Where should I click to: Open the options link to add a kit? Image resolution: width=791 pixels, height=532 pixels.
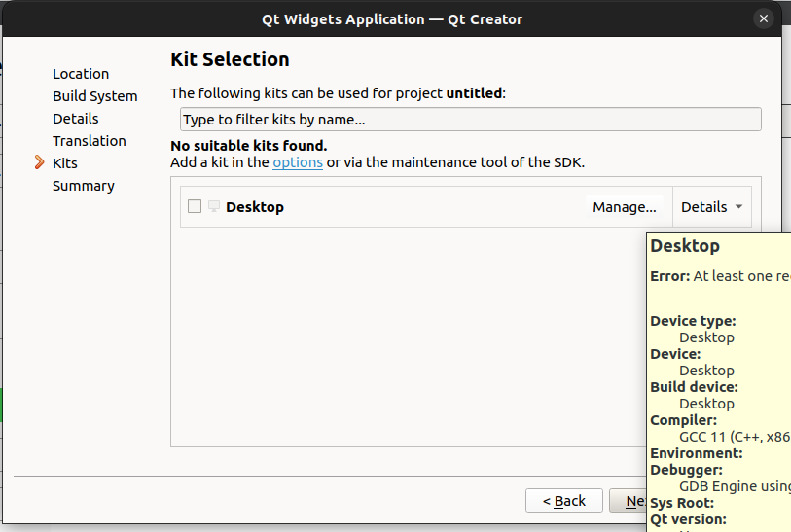[x=298, y=162]
